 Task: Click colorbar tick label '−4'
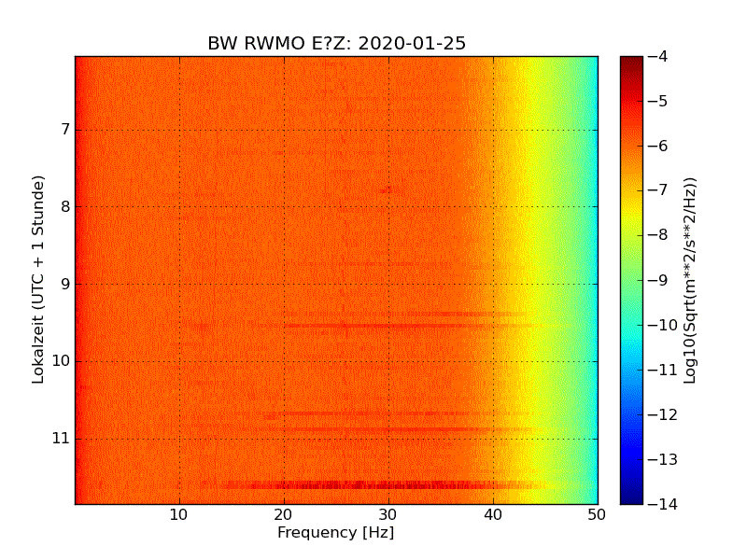tap(658, 56)
